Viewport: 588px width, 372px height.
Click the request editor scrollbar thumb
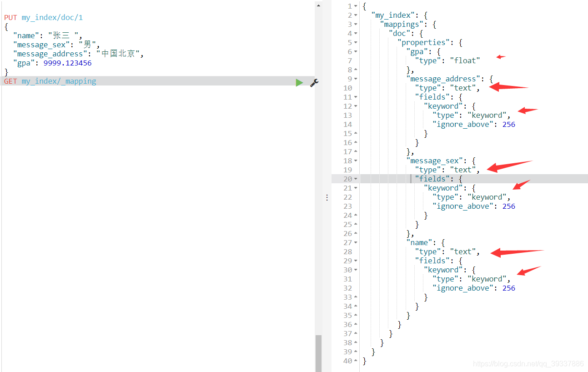318,353
